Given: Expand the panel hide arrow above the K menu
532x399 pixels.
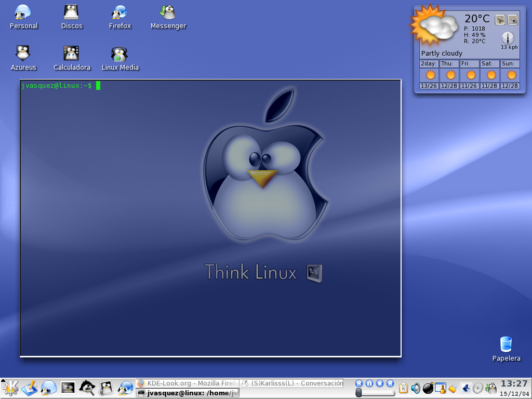Looking at the screenshot, I should pyautogui.click(x=3, y=380).
